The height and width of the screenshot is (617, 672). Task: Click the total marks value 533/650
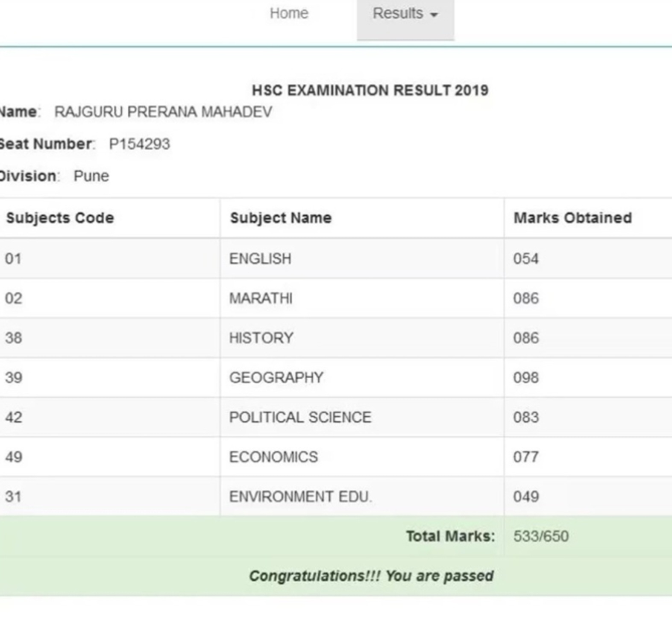coord(541,536)
